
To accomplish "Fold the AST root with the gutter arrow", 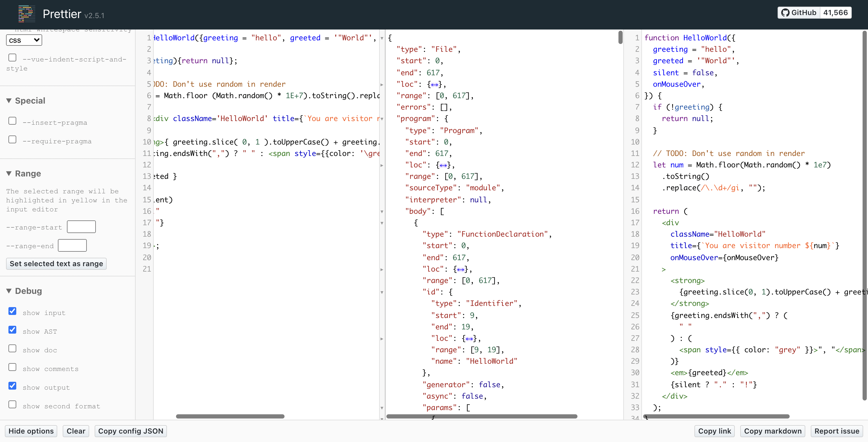I will (382, 38).
